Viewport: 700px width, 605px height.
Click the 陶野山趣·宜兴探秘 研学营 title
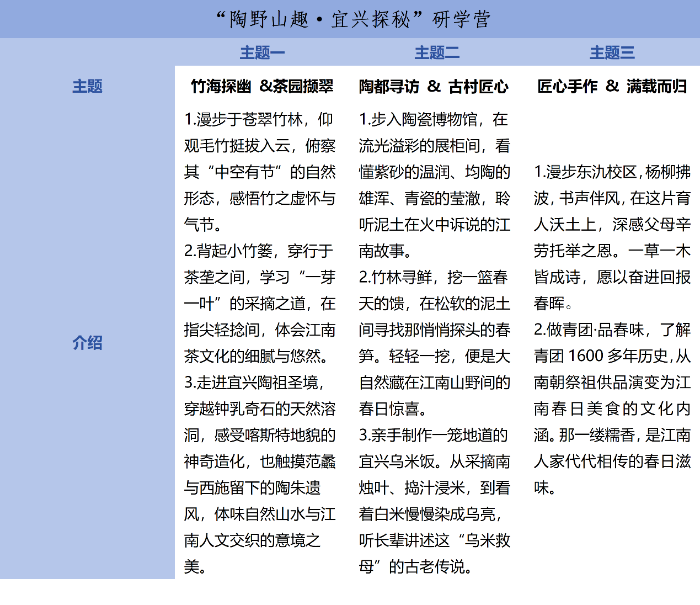(x=353, y=19)
